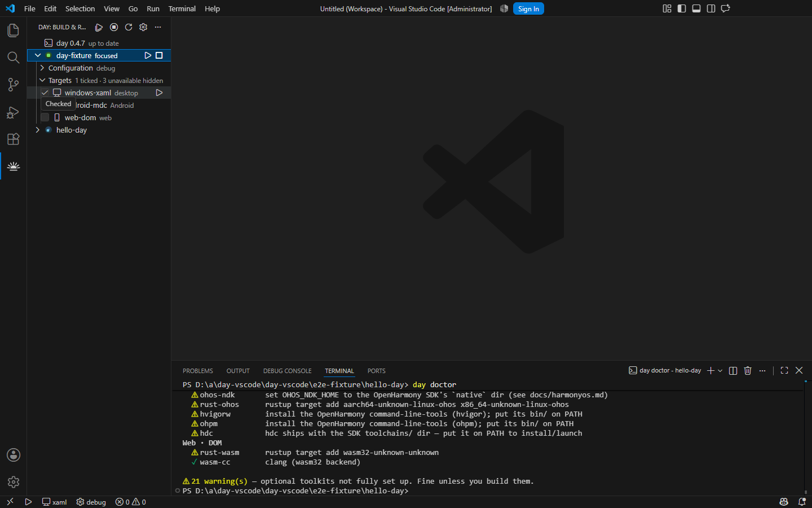Open the Run menu
This screenshot has width=812, height=508.
point(153,8)
